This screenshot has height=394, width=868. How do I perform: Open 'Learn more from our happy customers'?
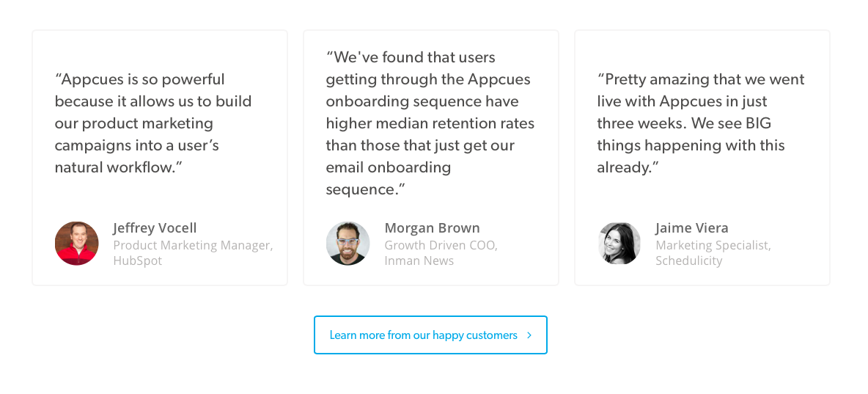(x=430, y=335)
